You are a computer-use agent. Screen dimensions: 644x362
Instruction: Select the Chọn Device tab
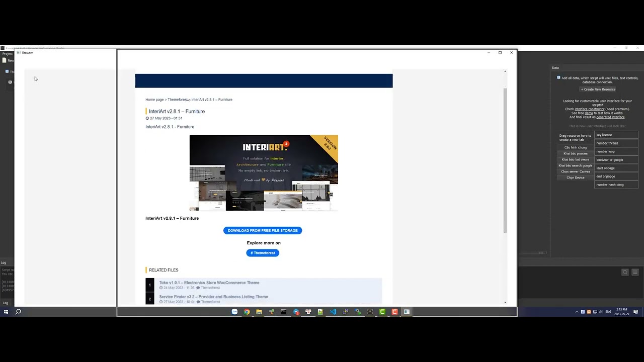coord(576,177)
